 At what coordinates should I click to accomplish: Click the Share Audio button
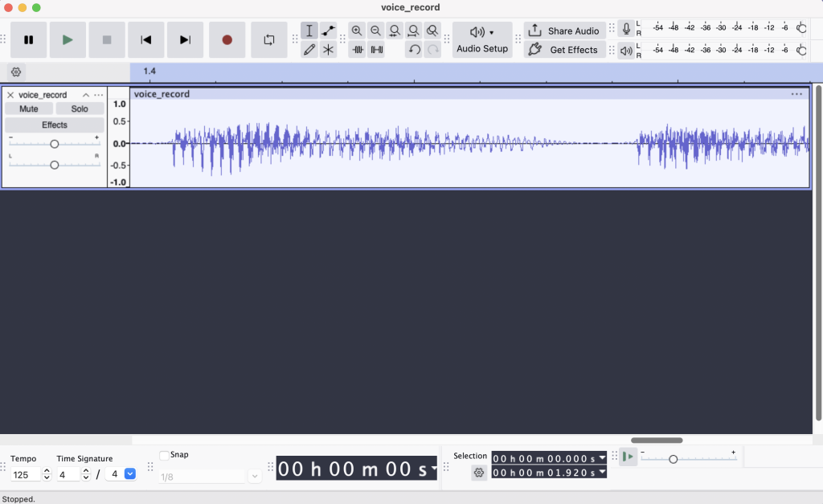[x=565, y=31]
